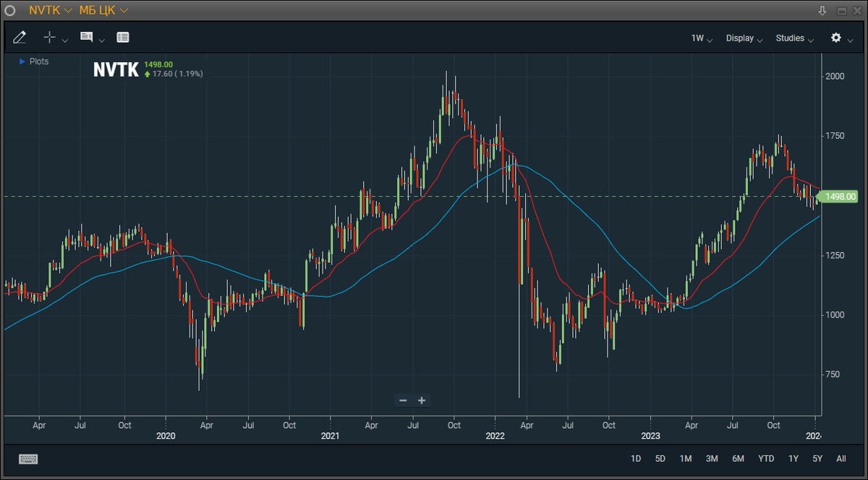Viewport: 868px width, 480px height.
Task: Open chart settings gear
Action: pos(836,38)
